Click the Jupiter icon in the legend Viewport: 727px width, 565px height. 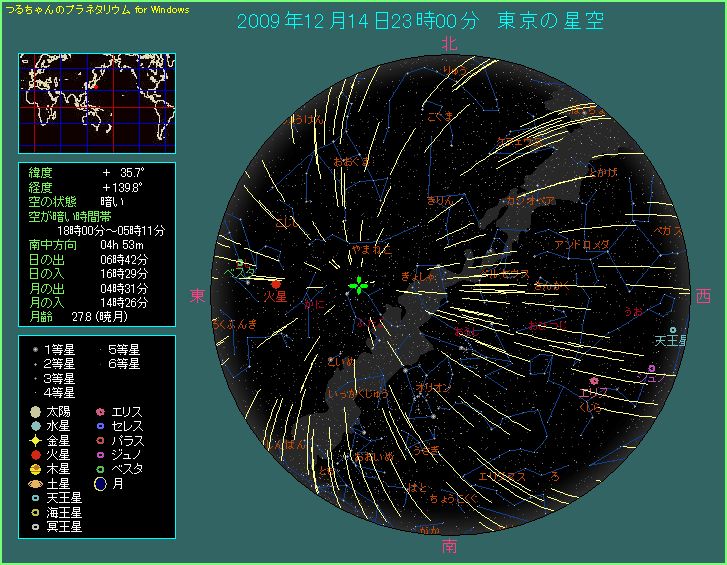pos(35,468)
